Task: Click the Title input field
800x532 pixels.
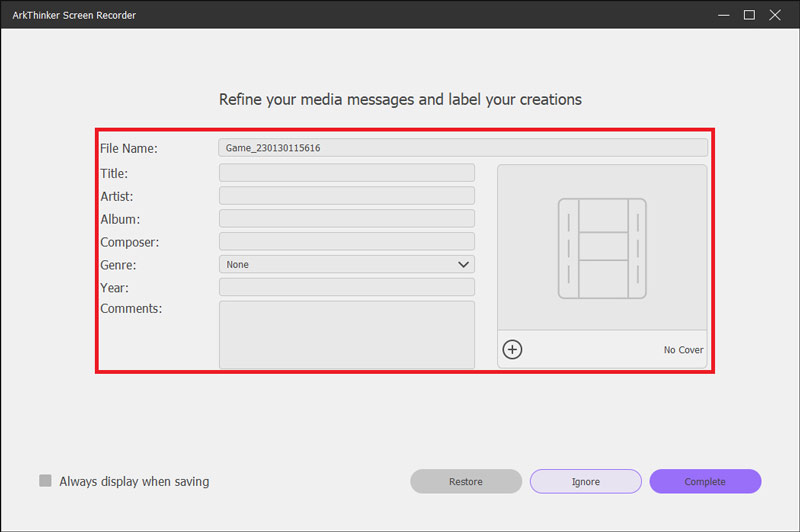Action: (347, 173)
